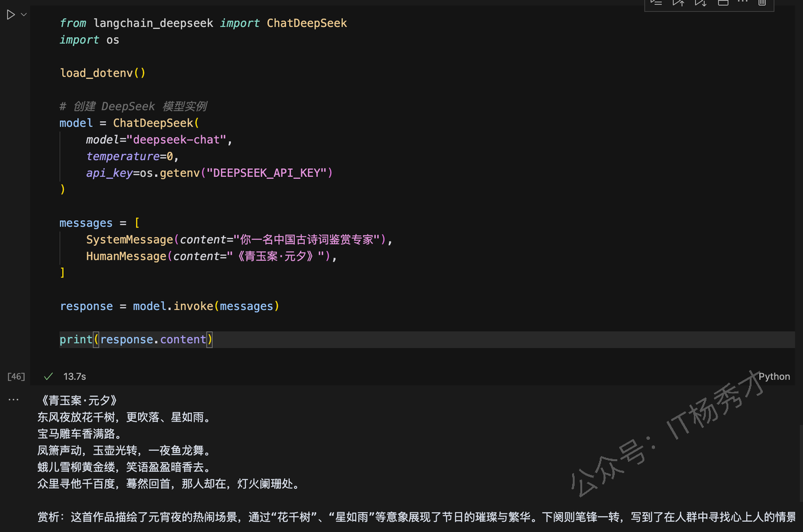803x532 pixels.
Task: Open the run options chevron beside the play button
Action: point(24,14)
